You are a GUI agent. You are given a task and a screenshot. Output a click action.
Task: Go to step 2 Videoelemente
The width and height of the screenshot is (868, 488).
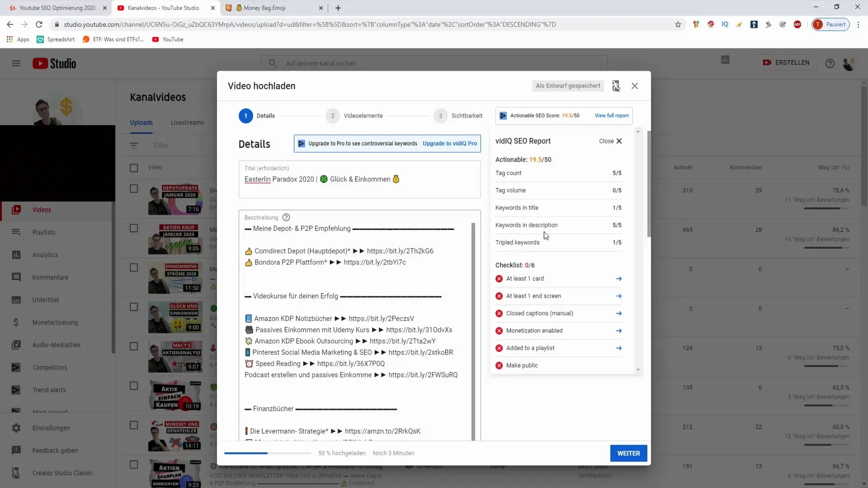coord(354,116)
